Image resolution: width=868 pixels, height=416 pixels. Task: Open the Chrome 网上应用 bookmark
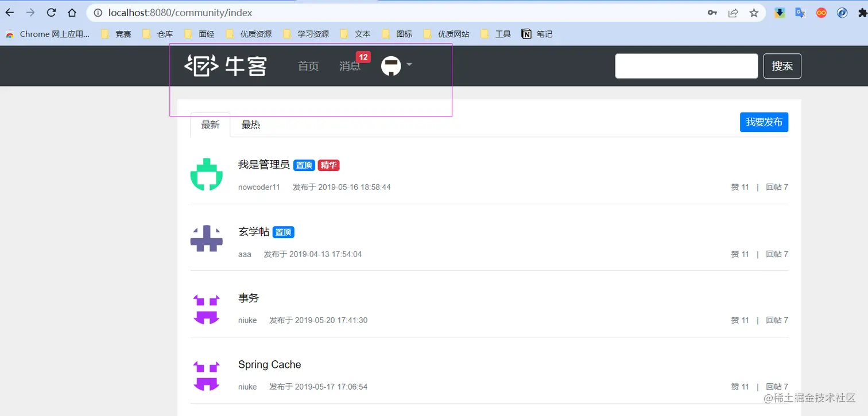pyautogui.click(x=48, y=34)
